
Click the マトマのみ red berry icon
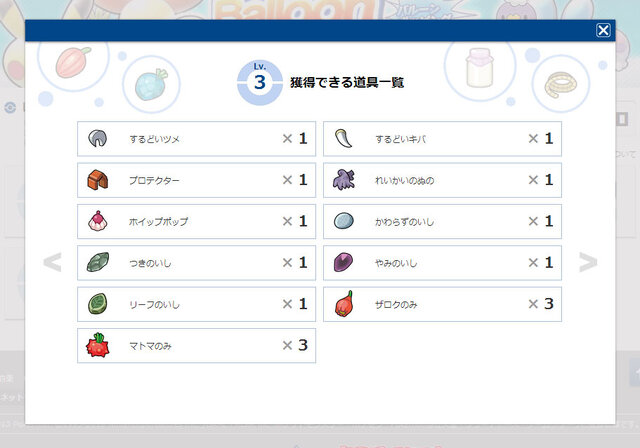(98, 345)
